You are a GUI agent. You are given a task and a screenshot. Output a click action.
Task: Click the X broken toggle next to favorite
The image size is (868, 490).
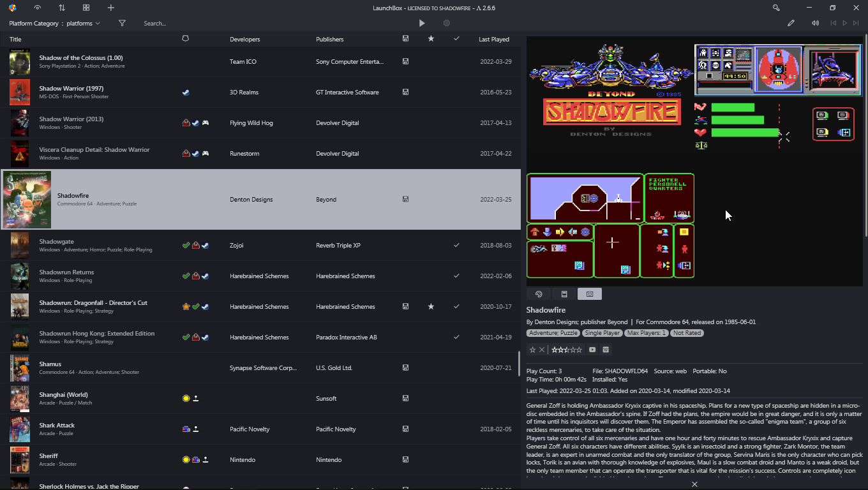pos(542,350)
